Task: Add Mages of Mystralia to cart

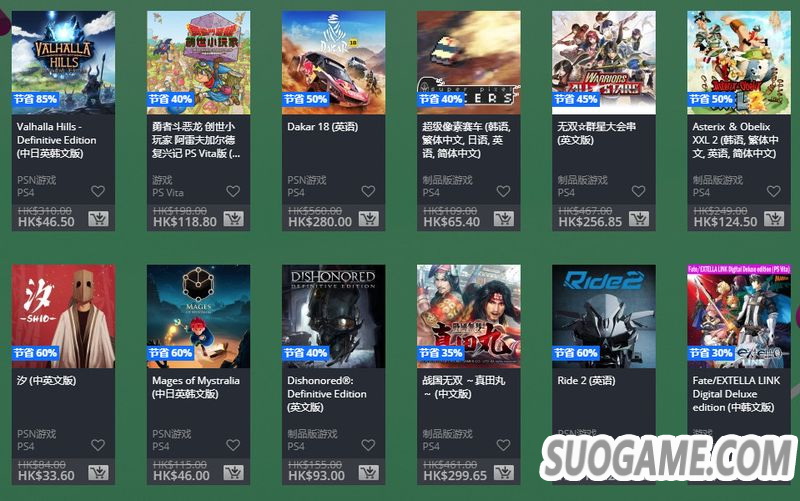Action: [233, 473]
